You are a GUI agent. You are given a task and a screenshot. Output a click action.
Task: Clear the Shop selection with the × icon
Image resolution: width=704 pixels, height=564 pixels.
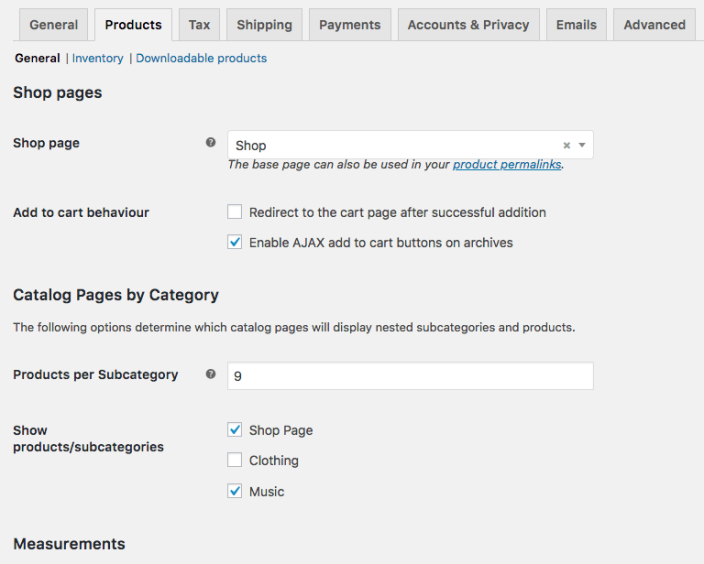566,145
